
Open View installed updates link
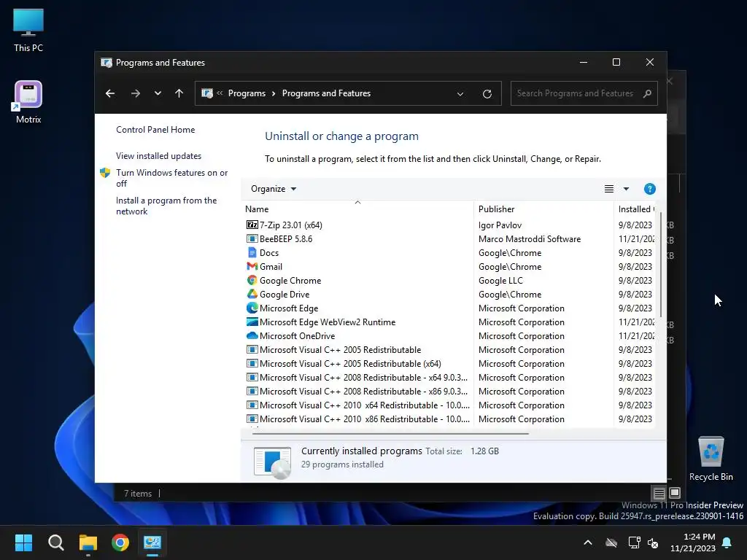[x=158, y=156]
